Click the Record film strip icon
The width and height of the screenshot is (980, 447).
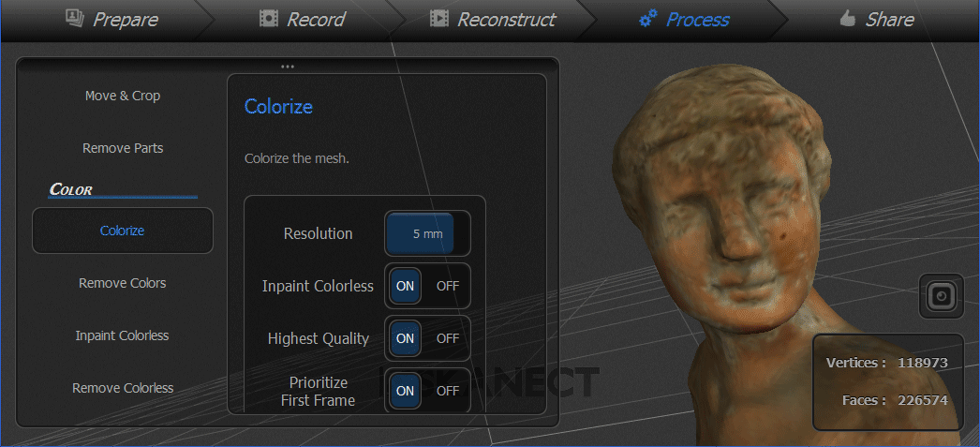269,19
